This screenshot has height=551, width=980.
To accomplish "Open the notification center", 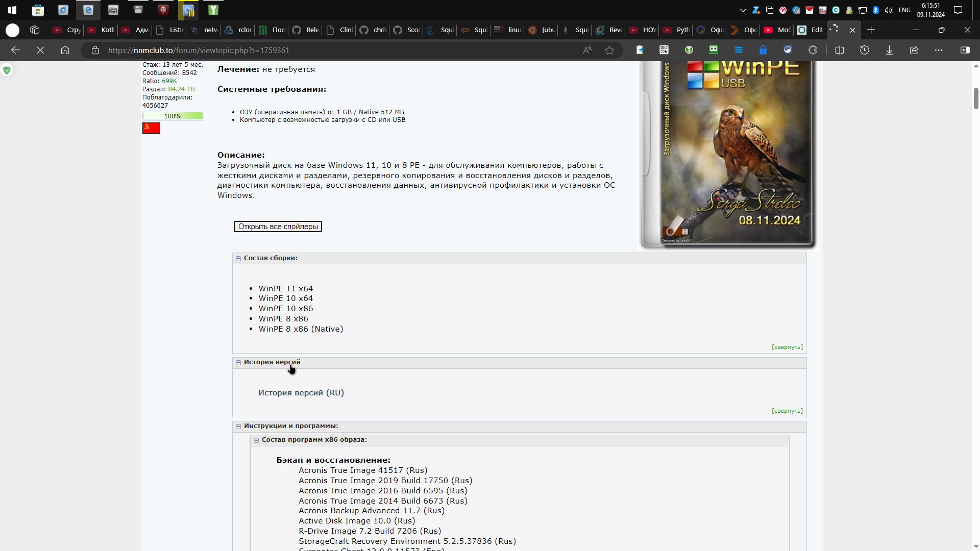I will (958, 10).
